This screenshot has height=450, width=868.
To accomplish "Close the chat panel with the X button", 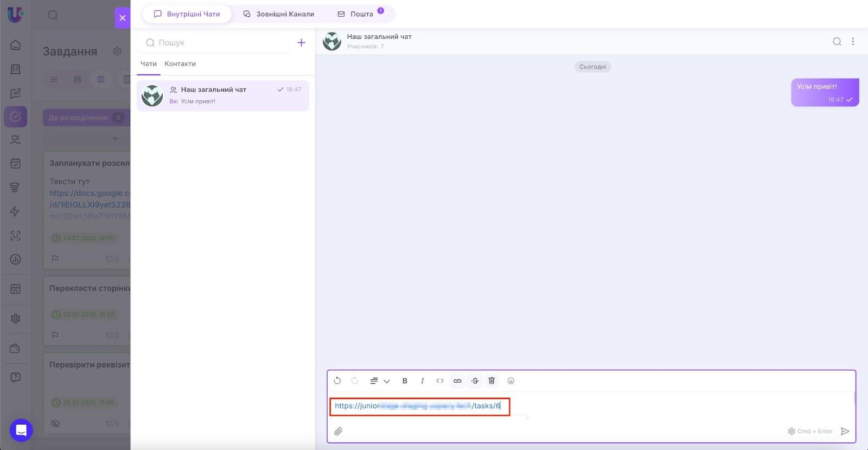I will tap(123, 18).
